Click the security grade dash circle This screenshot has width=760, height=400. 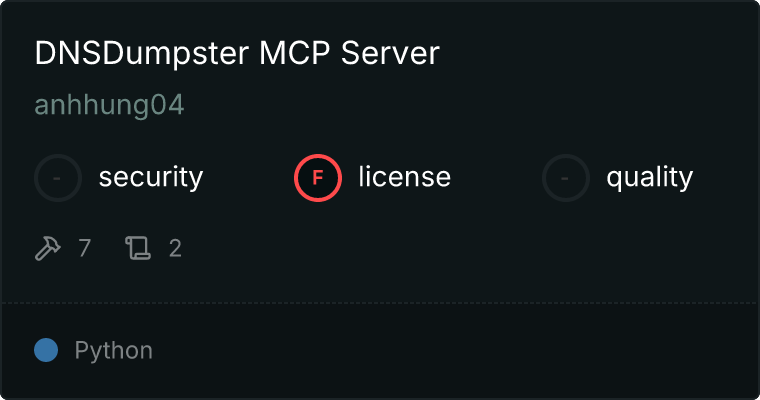[58, 178]
